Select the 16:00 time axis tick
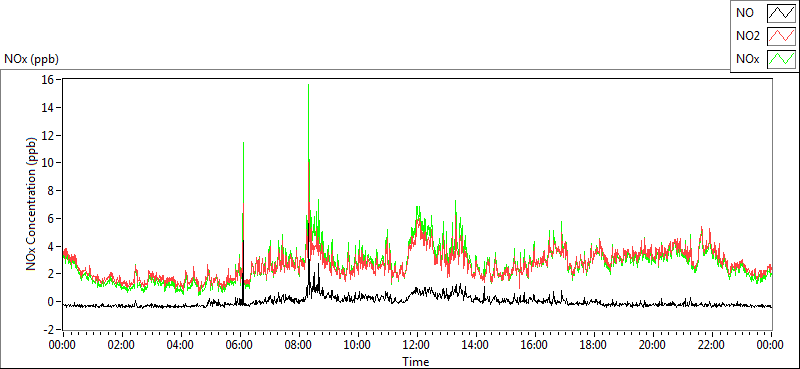Screen dimensions: 800x369 point(535,345)
